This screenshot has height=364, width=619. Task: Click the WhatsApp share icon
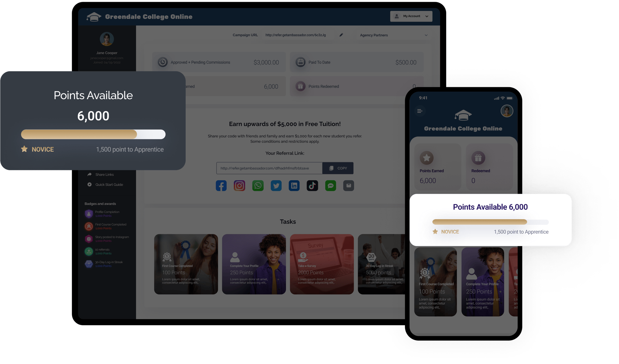[257, 185]
